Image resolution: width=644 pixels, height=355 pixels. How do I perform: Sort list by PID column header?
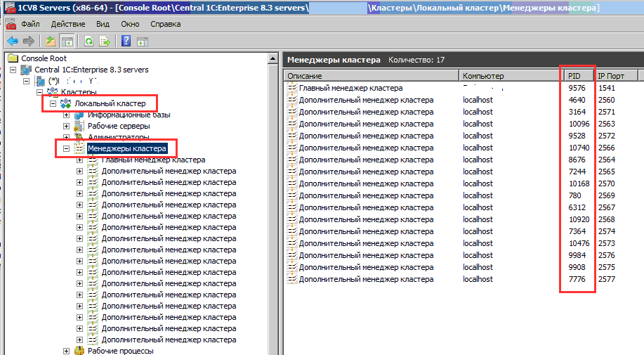pos(578,75)
